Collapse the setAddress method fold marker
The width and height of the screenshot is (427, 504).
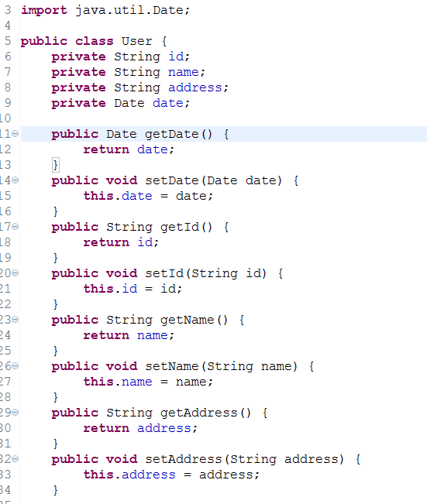click(x=15, y=459)
